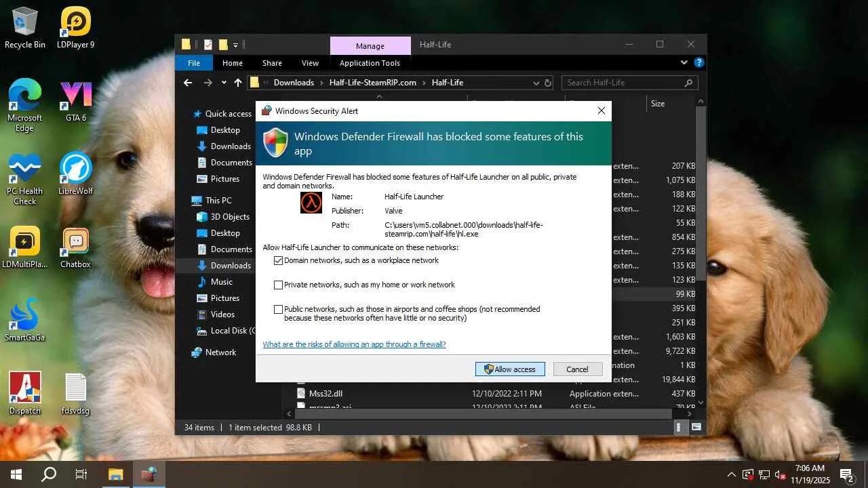The height and width of the screenshot is (488, 868).
Task: Open the PC Health Check shortcut
Action: (x=25, y=179)
